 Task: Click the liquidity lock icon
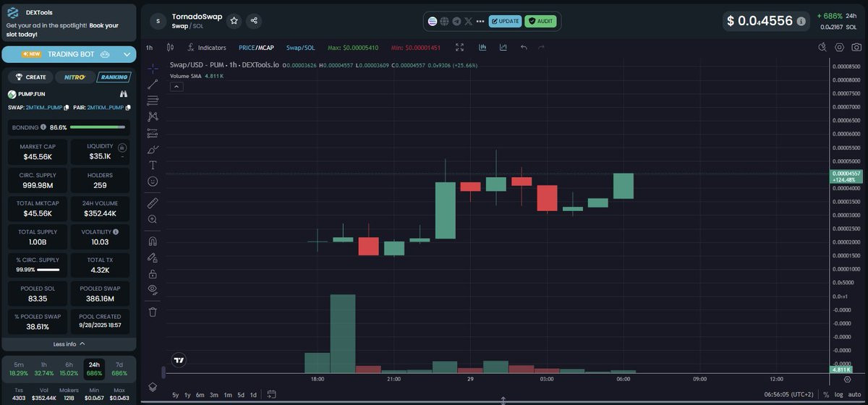pyautogui.click(x=122, y=147)
